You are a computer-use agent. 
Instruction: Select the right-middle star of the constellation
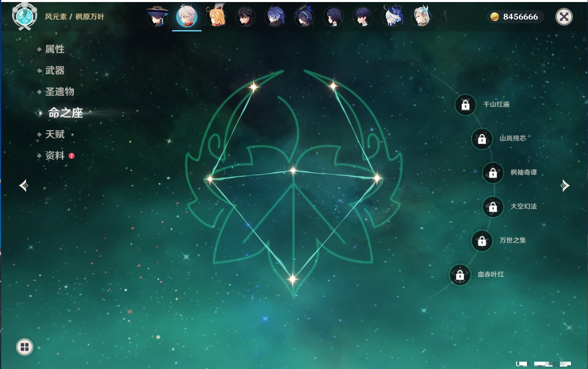[x=377, y=178]
